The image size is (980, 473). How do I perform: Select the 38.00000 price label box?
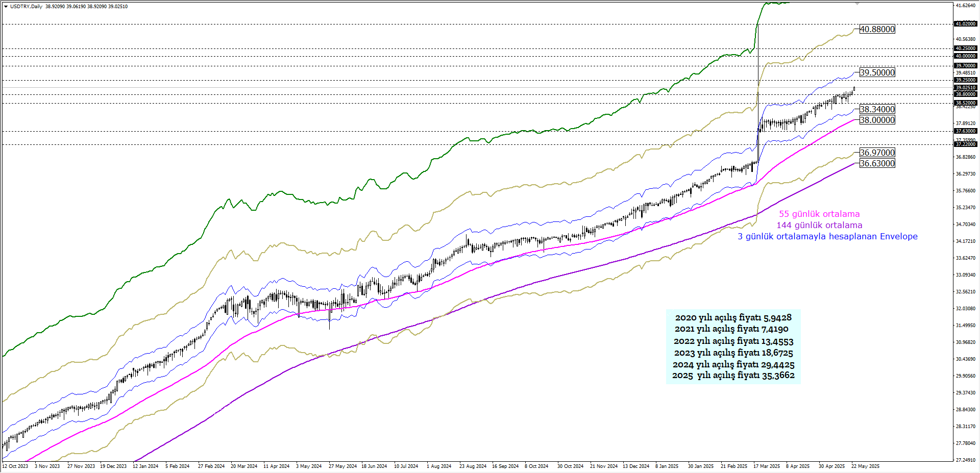click(x=877, y=120)
